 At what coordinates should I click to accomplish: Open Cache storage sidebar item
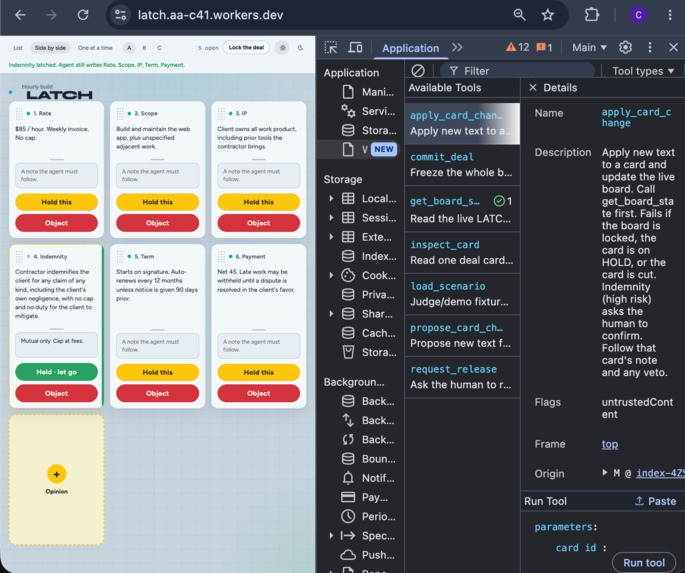point(368,333)
